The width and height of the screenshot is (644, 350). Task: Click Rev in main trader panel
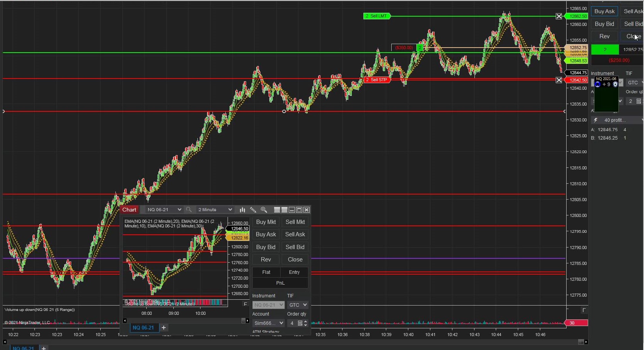click(x=605, y=36)
